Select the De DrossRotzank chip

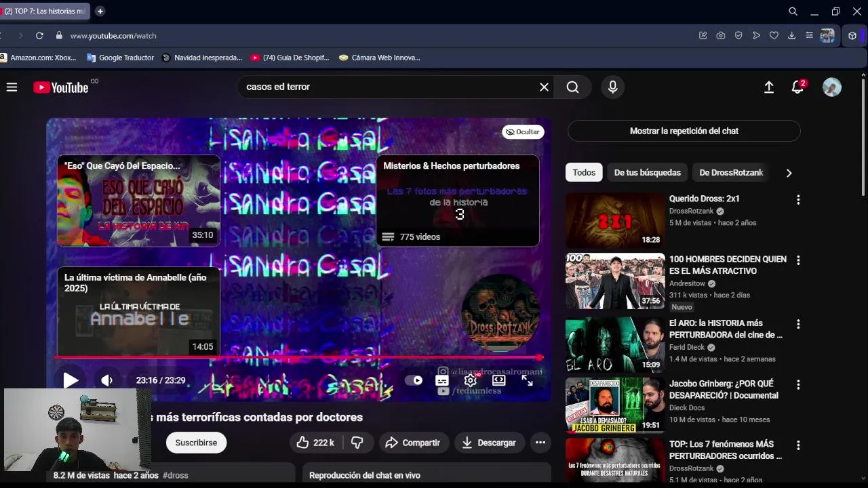point(731,172)
